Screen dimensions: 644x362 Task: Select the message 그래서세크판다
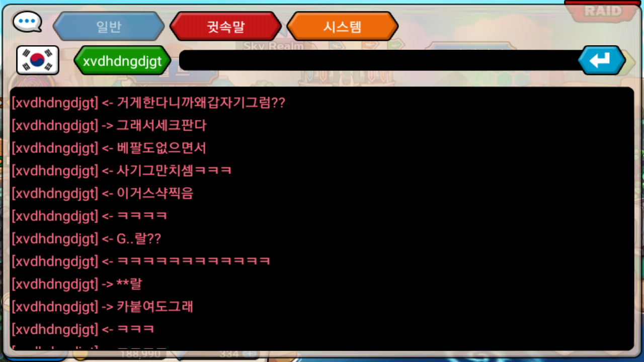click(162, 125)
